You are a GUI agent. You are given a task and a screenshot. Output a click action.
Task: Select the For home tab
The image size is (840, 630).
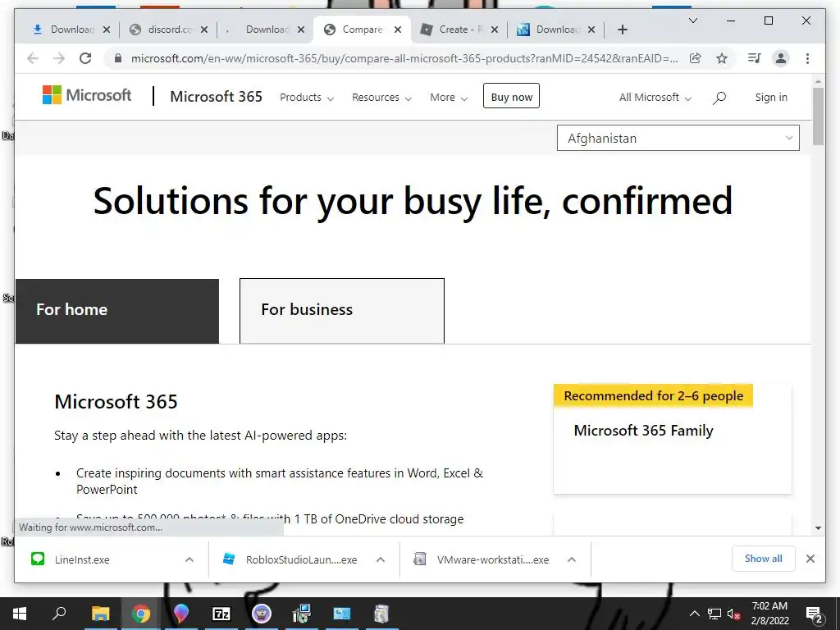117,311
